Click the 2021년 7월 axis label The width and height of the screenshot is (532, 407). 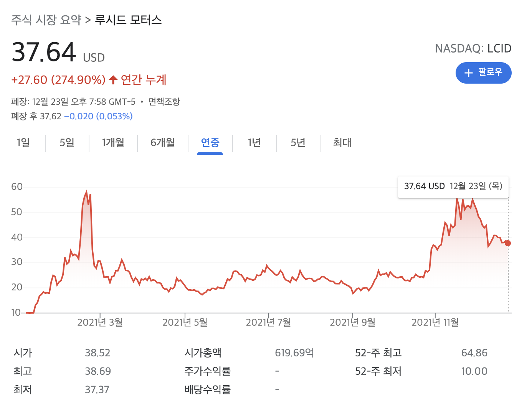point(268,322)
